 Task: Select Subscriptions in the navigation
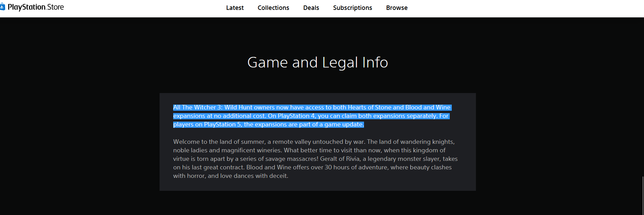coord(352,8)
